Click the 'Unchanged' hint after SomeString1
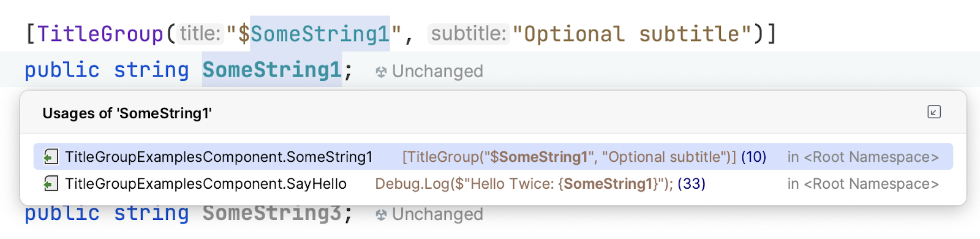The image size is (980, 239). (x=437, y=72)
